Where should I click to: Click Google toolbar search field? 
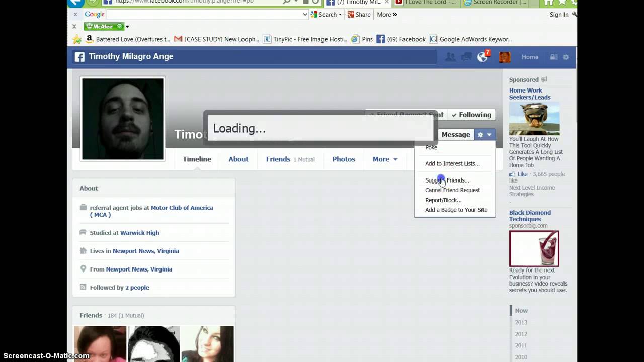coord(207,15)
